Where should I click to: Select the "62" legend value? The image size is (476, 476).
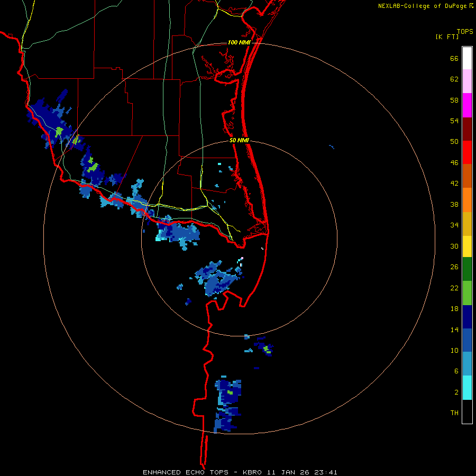(x=454, y=79)
